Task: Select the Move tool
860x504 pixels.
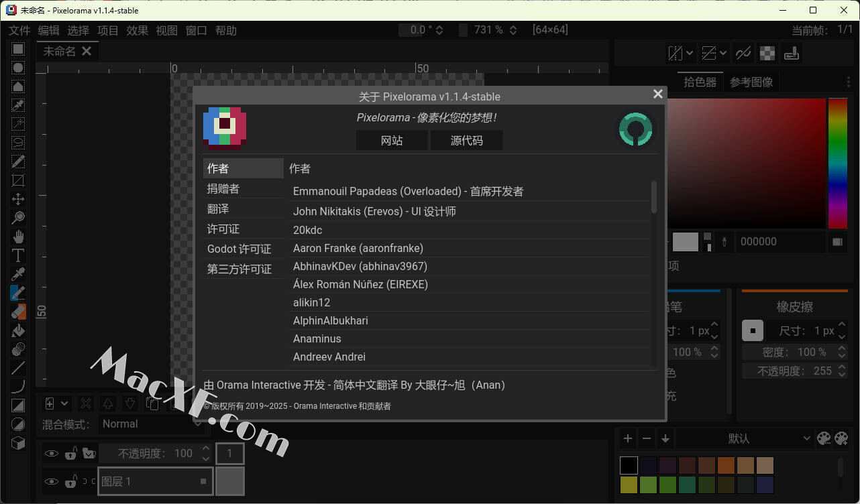Action: coord(18,199)
